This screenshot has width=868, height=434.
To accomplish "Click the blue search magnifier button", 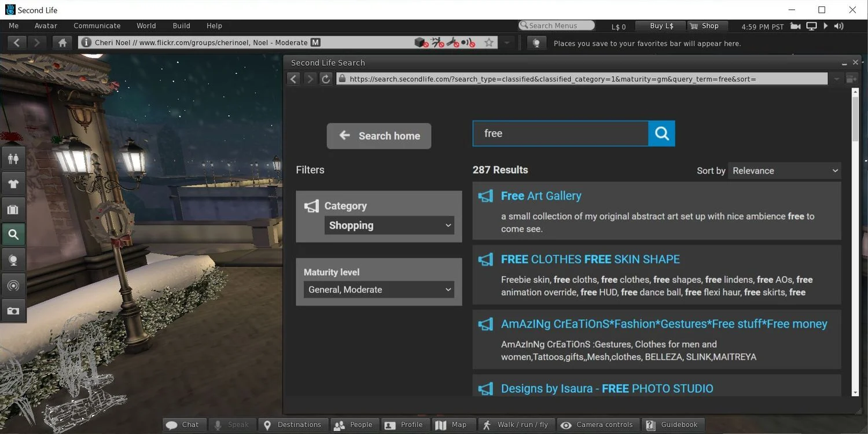I will pyautogui.click(x=662, y=134).
